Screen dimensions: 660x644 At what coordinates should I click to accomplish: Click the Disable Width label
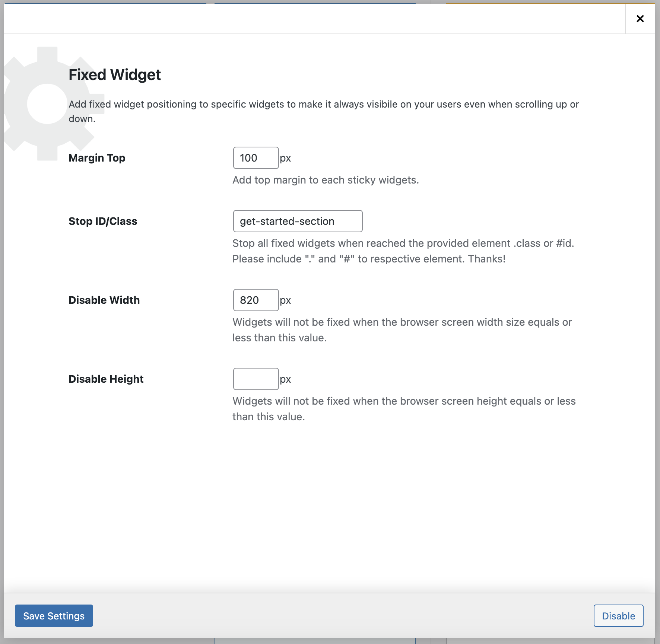(x=104, y=300)
